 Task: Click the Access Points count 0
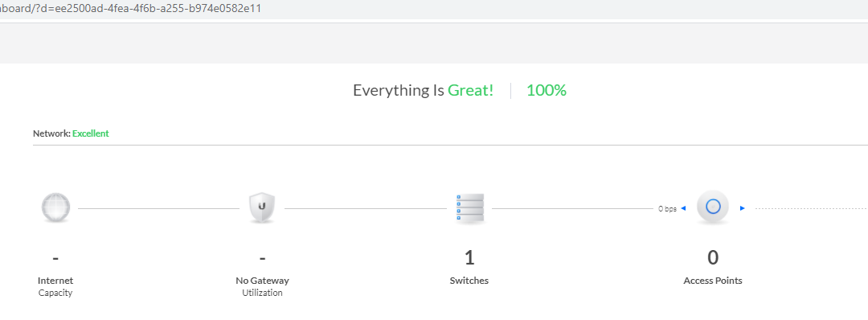click(x=713, y=257)
